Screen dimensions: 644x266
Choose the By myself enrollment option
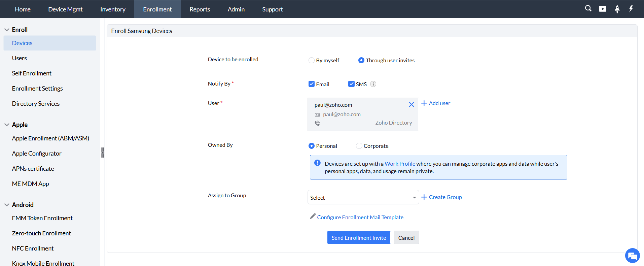(312, 61)
